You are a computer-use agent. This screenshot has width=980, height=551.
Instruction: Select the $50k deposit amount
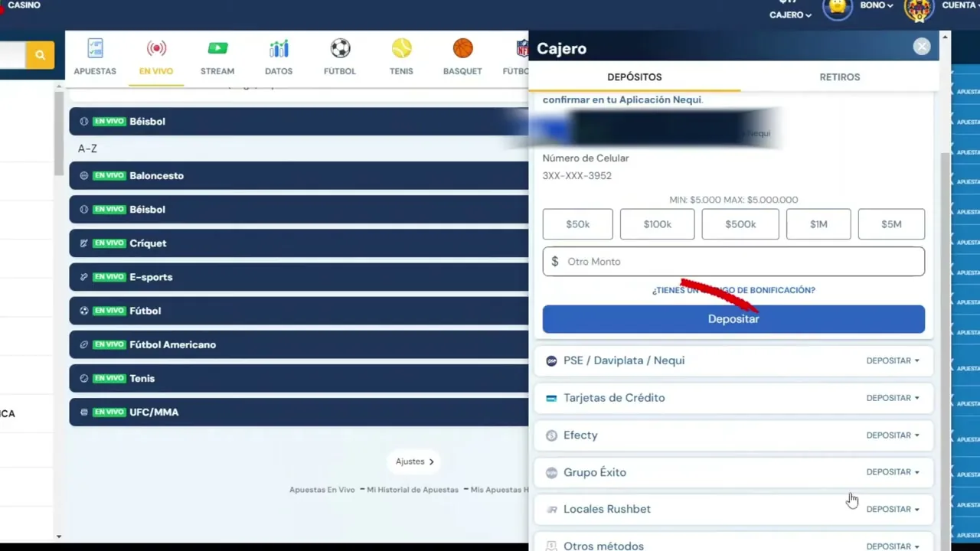point(578,224)
